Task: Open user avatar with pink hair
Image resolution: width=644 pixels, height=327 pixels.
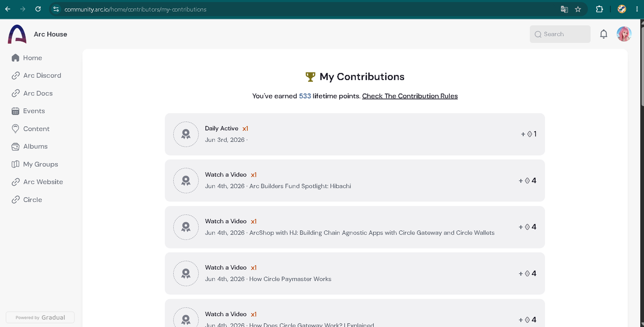Action: [x=624, y=34]
